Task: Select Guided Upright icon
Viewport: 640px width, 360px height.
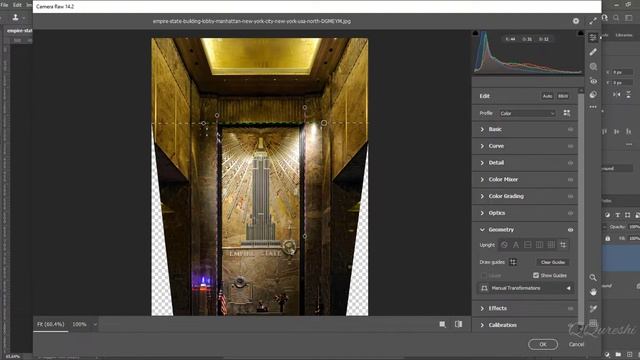Action: click(x=563, y=245)
